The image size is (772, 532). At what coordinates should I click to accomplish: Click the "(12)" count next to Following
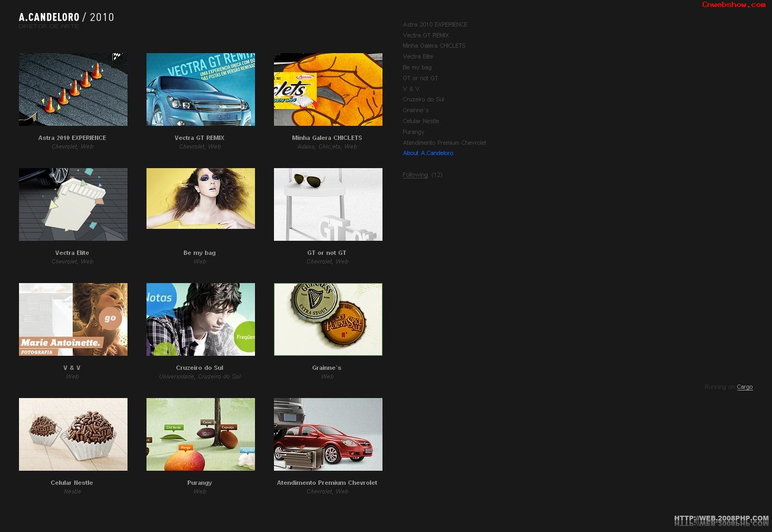point(437,175)
